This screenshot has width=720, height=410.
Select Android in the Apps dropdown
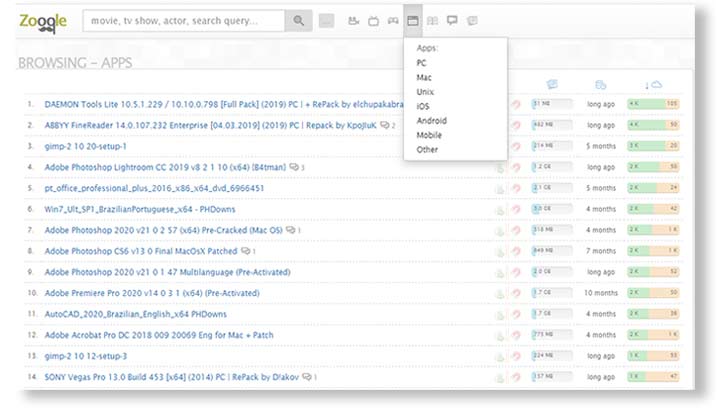(432, 121)
